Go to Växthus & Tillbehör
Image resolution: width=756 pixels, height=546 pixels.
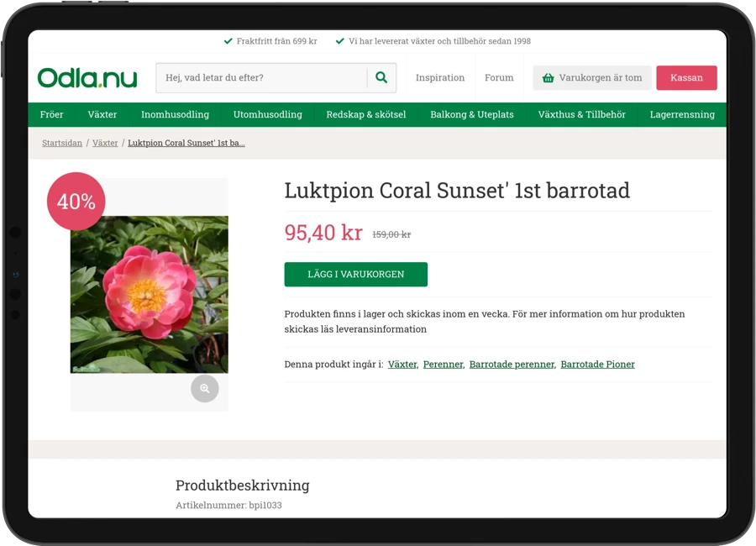581,114
